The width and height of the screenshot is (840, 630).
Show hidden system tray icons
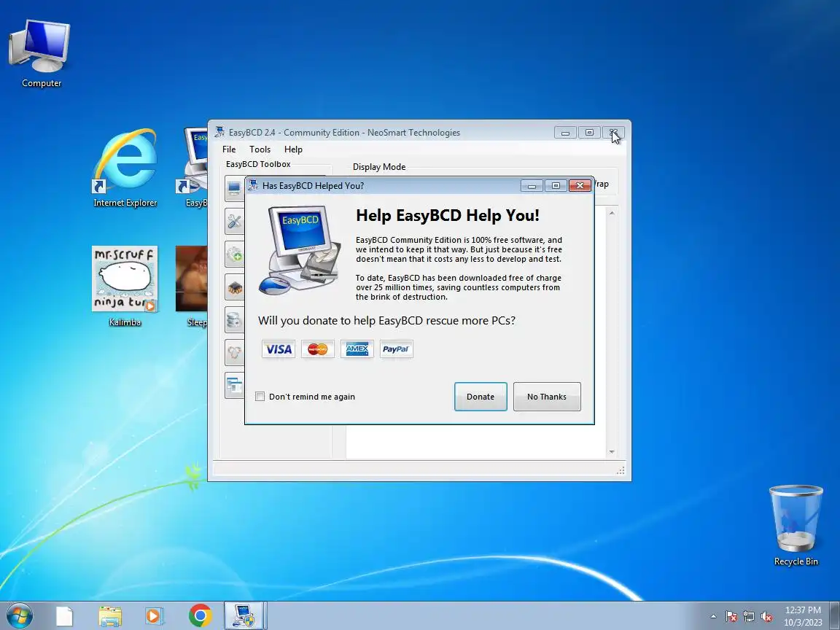click(x=713, y=617)
